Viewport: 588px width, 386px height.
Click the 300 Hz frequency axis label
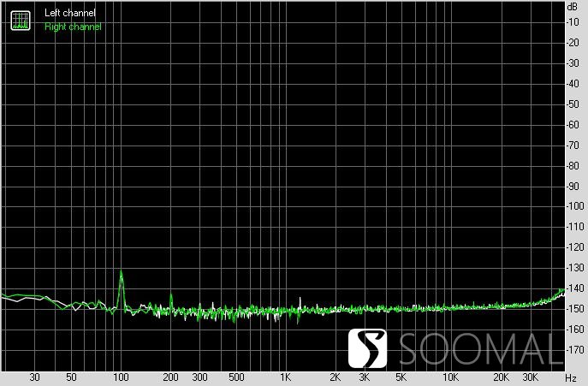(200, 377)
